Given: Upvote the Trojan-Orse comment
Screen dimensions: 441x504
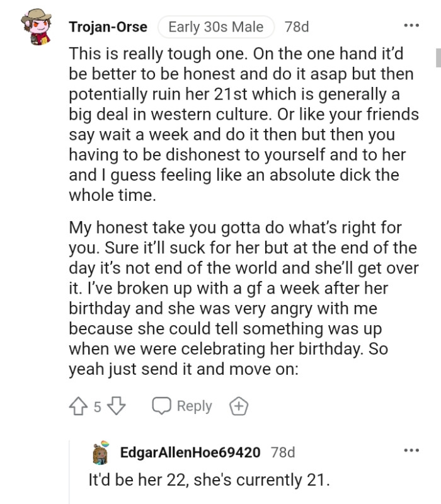Looking at the screenshot, I should (79, 406).
